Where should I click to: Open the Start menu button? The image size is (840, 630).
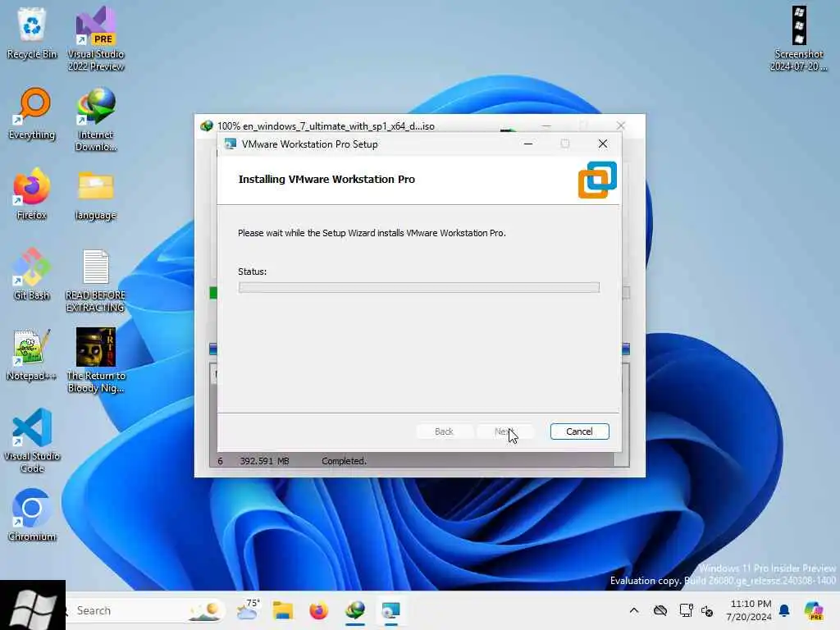point(33,606)
